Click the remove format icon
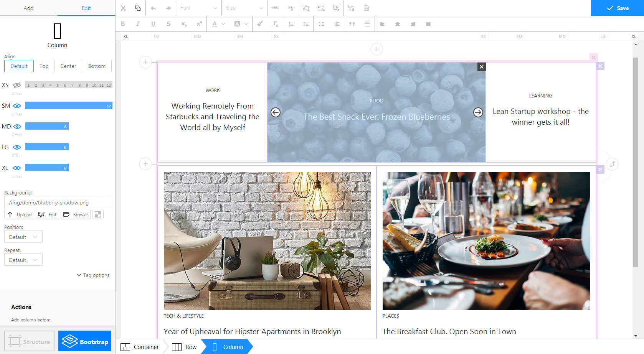 click(x=275, y=24)
